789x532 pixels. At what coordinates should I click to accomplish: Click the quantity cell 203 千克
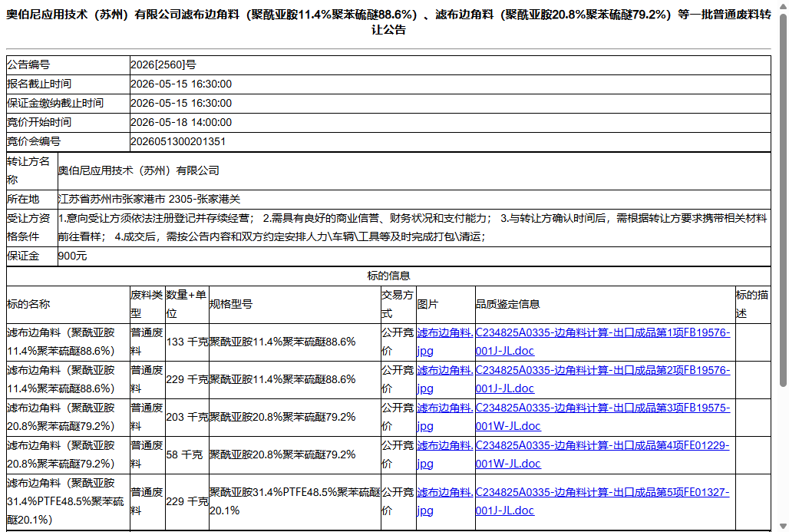point(187,418)
